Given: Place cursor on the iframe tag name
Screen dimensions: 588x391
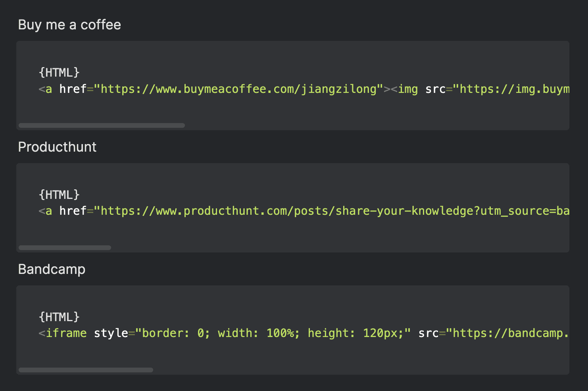Looking at the screenshot, I should (66, 333).
